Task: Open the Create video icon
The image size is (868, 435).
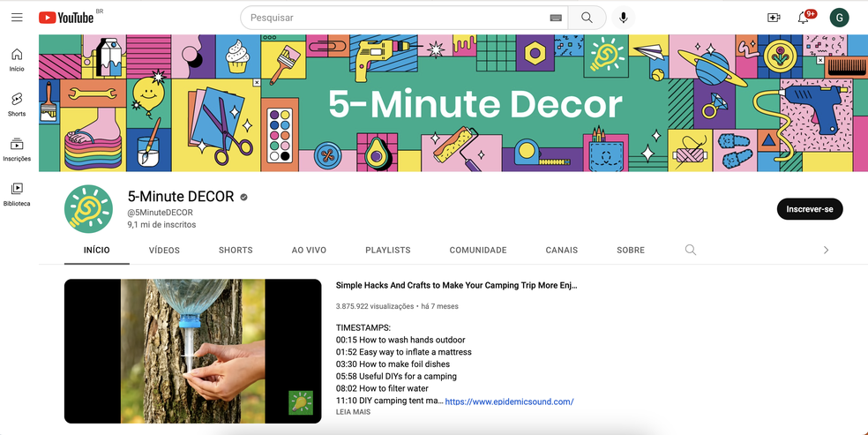Action: [774, 18]
